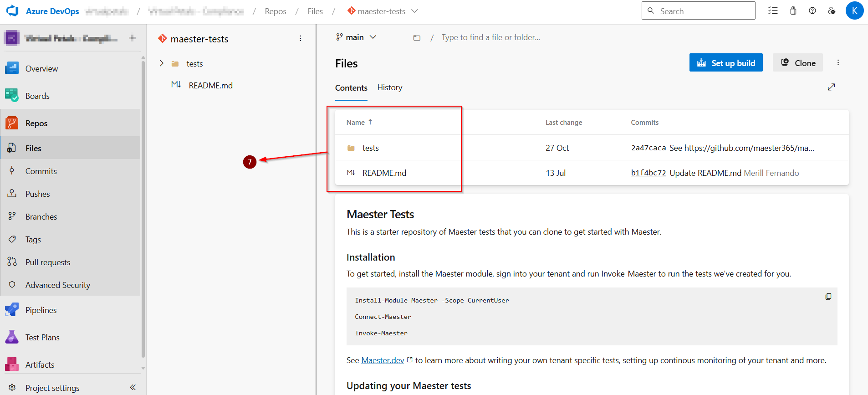Click the Search input box
This screenshot has height=395, width=868.
pos(698,10)
